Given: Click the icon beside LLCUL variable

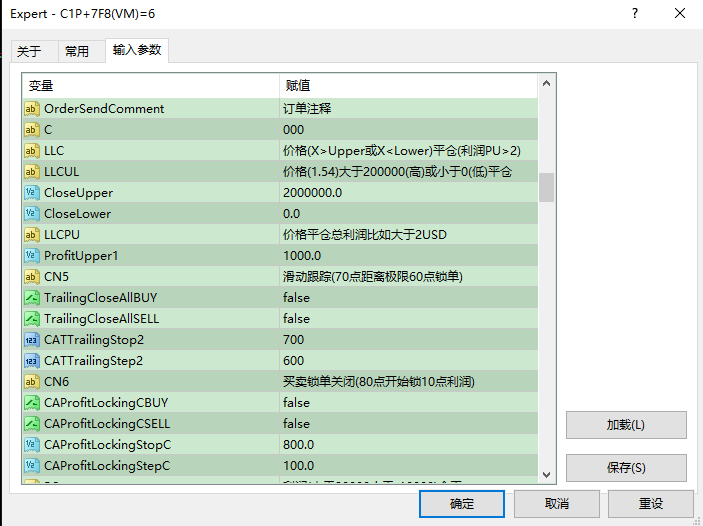Looking at the screenshot, I should (31, 172).
